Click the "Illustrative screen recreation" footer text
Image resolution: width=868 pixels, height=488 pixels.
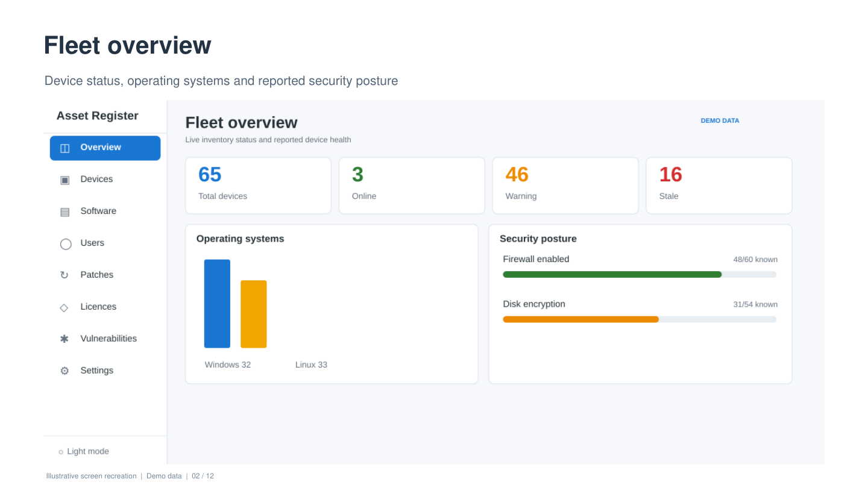pyautogui.click(x=92, y=476)
